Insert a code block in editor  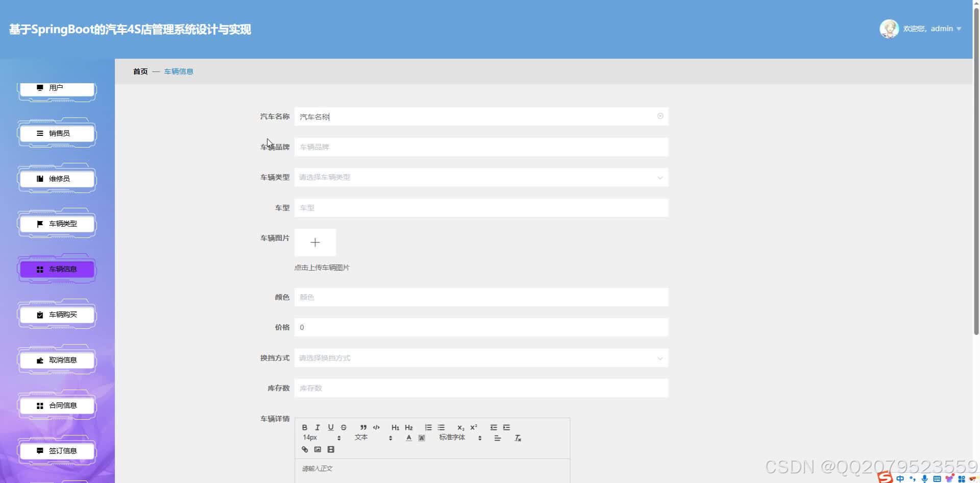tap(376, 427)
